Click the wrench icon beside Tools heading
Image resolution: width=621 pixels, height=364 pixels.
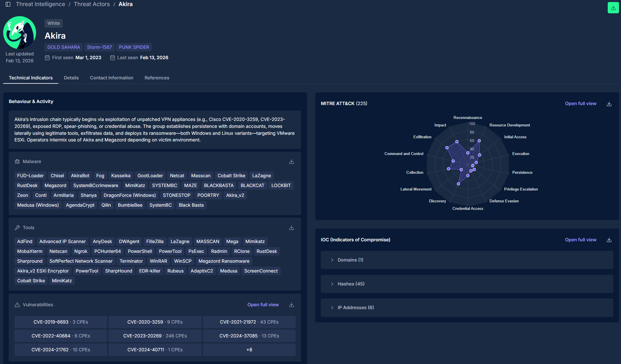coord(17,227)
